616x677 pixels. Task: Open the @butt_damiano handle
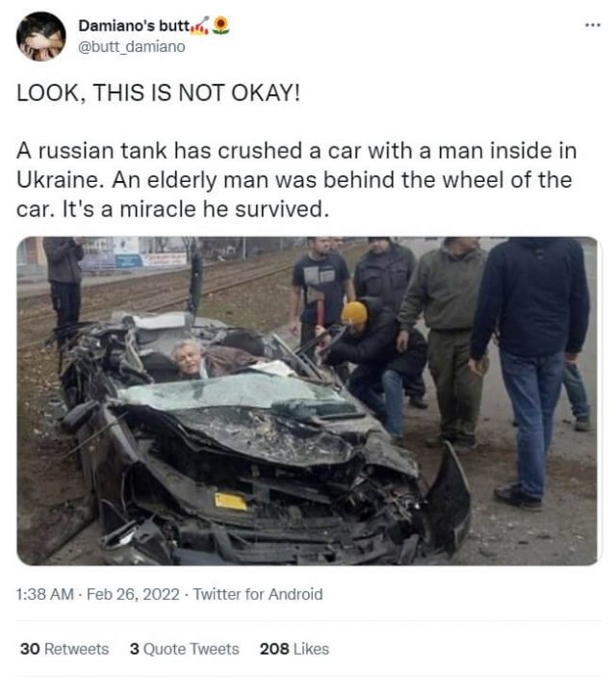point(132,46)
